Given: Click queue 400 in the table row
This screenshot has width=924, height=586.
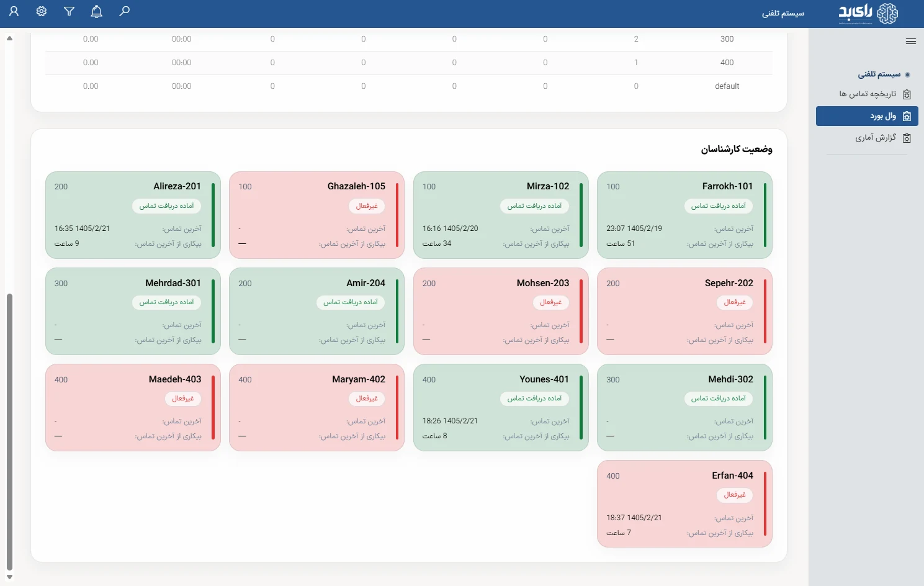Looking at the screenshot, I should (727, 63).
